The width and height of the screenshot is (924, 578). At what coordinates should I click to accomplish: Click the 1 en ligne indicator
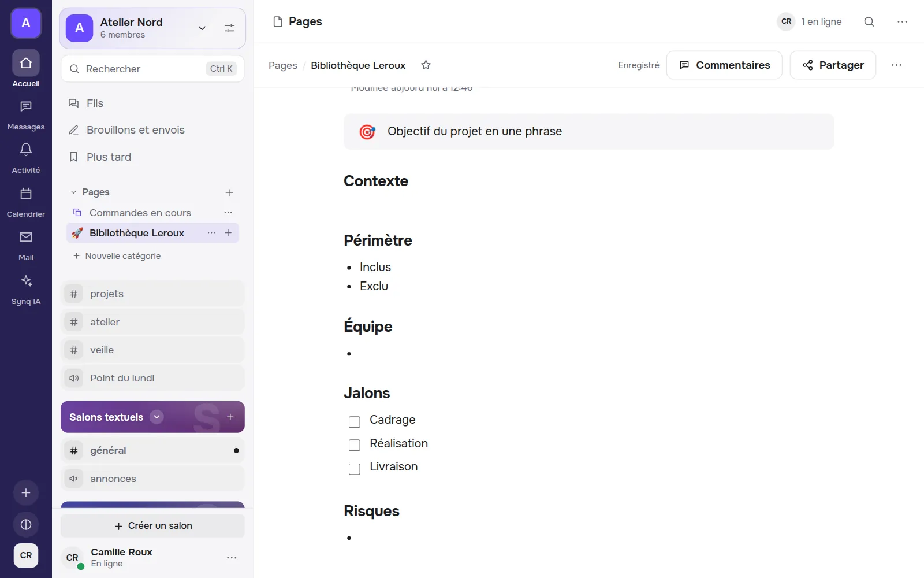coord(821,22)
